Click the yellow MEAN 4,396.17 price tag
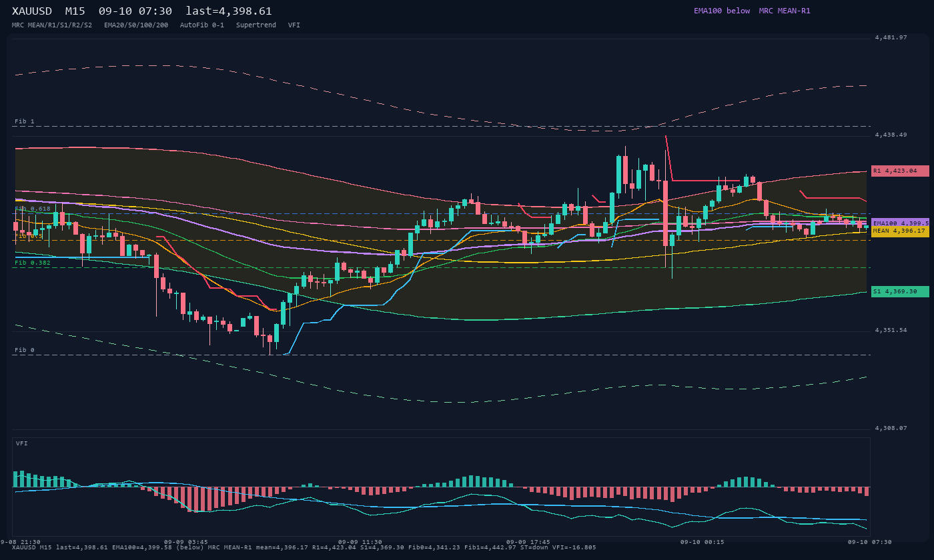The image size is (934, 560). pyautogui.click(x=900, y=231)
